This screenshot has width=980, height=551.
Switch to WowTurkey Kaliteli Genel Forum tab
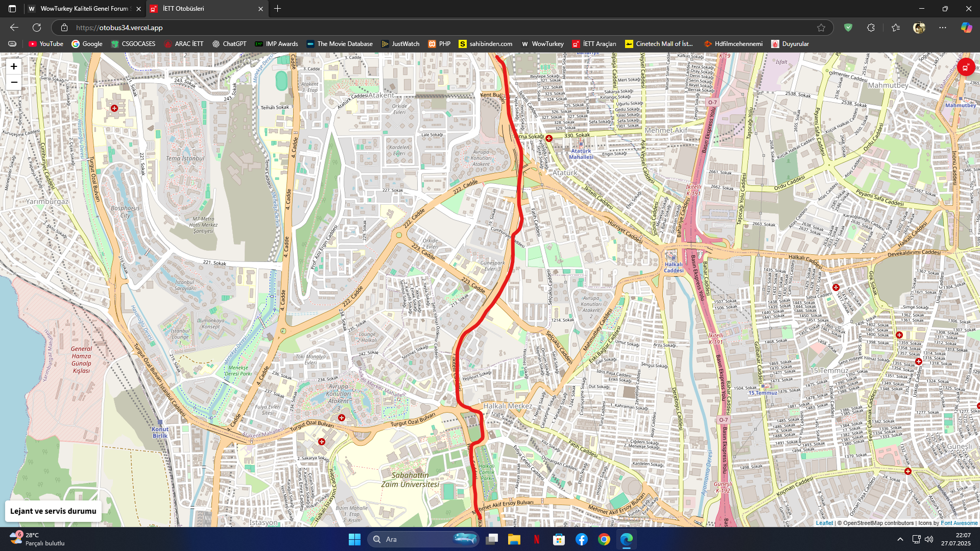[85, 9]
